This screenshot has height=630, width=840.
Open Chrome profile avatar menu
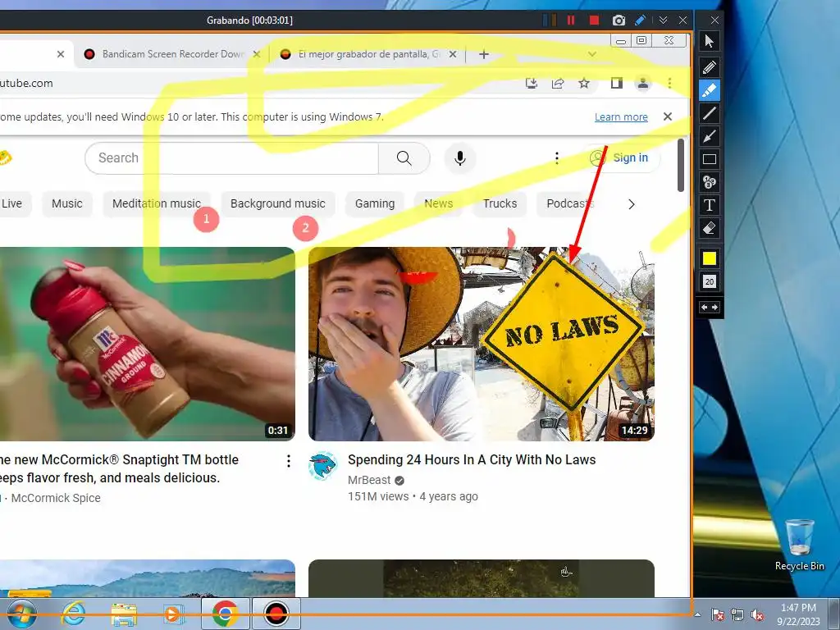[x=643, y=83]
